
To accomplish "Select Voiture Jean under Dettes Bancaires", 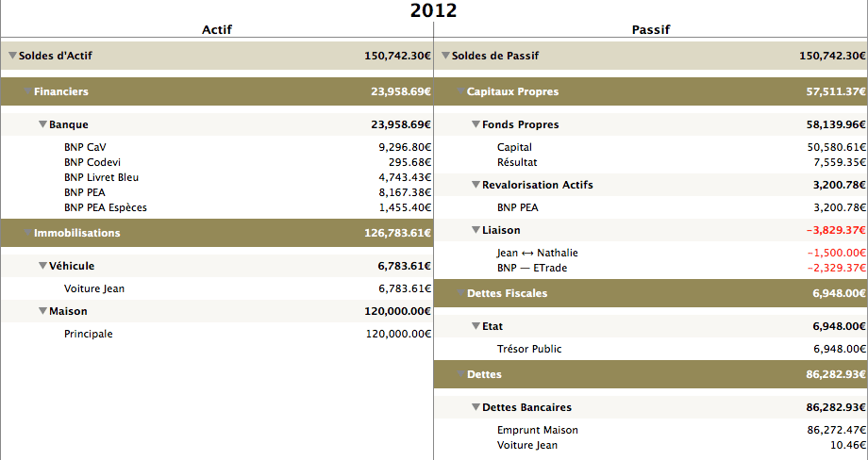I will point(651,445).
